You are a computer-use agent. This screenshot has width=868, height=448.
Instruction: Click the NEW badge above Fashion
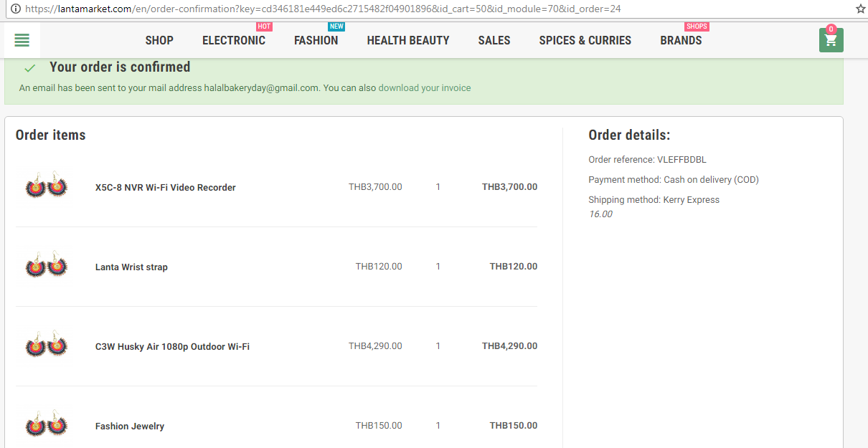pos(336,27)
